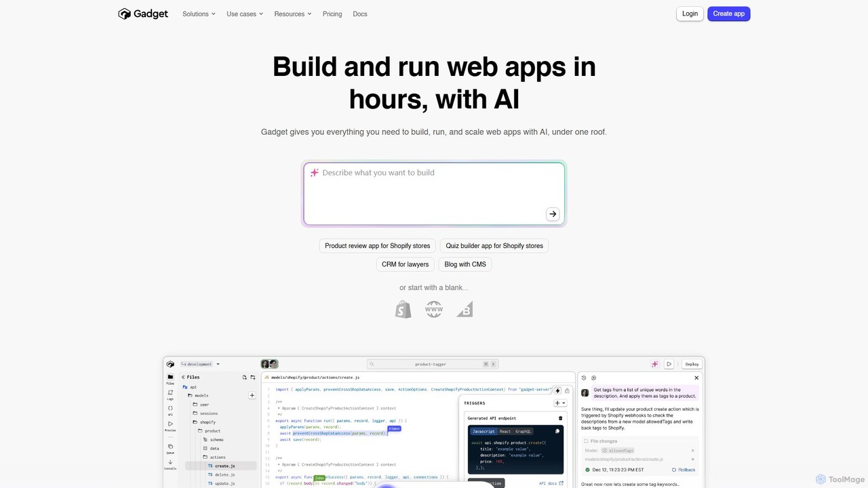Image resolution: width=868 pixels, height=488 pixels.
Task: Start a blank BigCommerce app via the B icon
Action: point(465,310)
